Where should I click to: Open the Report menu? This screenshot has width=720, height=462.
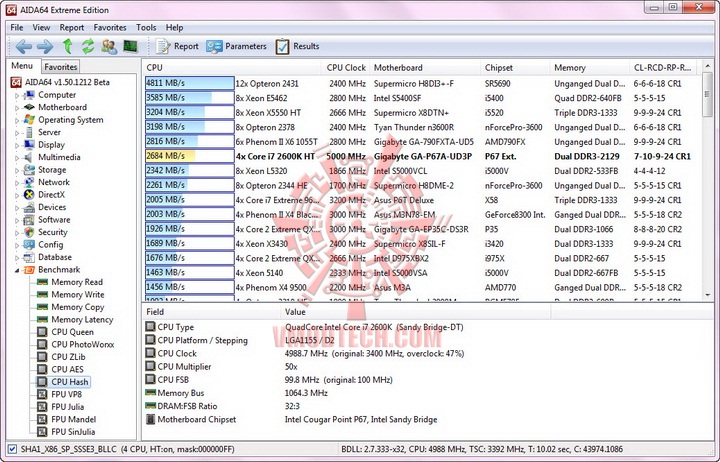pos(72,28)
